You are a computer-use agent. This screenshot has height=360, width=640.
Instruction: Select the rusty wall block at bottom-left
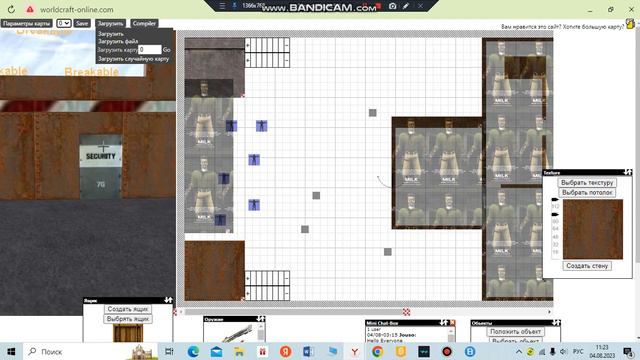pos(215,271)
